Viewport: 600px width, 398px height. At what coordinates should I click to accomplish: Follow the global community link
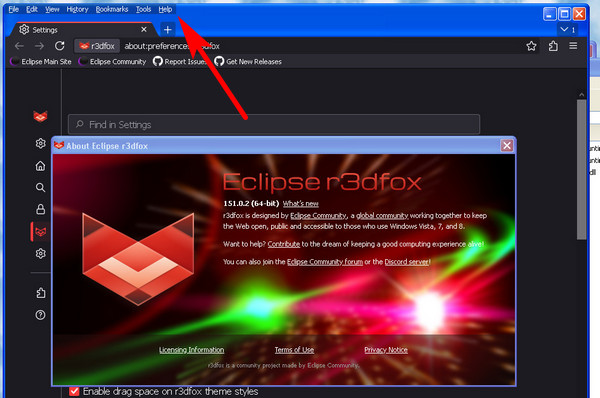[382, 215]
